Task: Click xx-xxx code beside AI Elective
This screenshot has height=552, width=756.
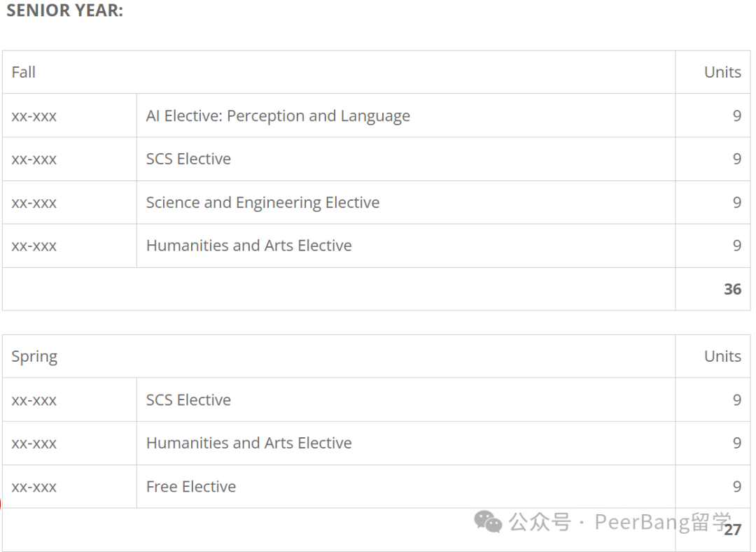Action: coord(34,117)
